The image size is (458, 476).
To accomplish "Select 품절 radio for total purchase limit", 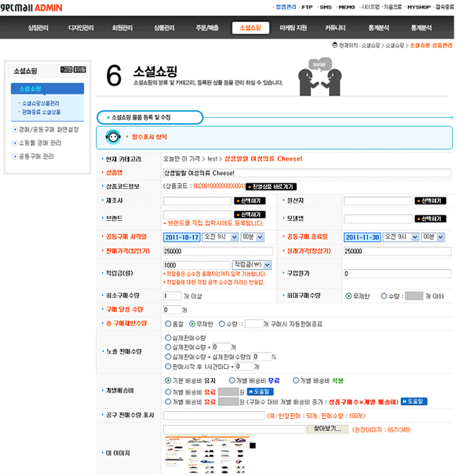I will point(166,324).
